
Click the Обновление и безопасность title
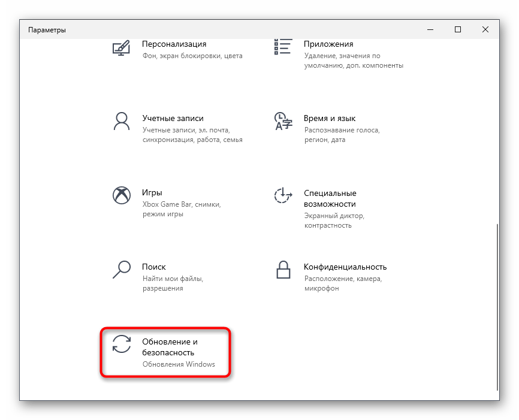[170, 347]
